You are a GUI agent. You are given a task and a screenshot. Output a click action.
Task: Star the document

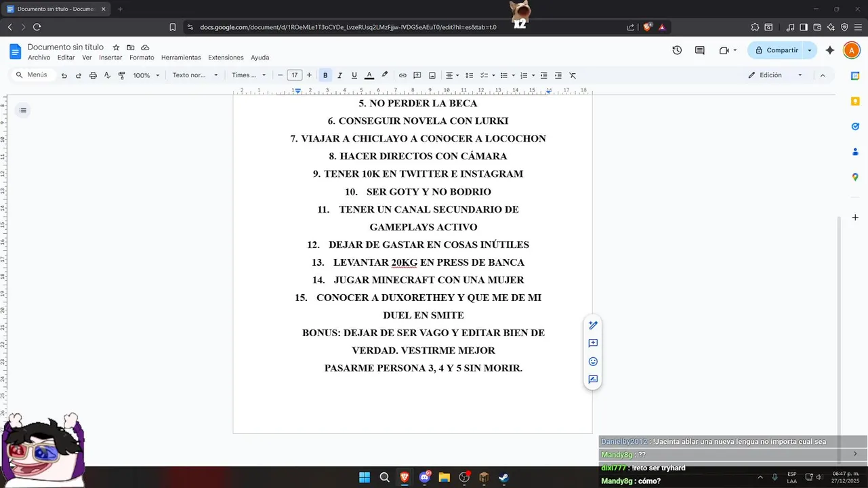pos(116,47)
